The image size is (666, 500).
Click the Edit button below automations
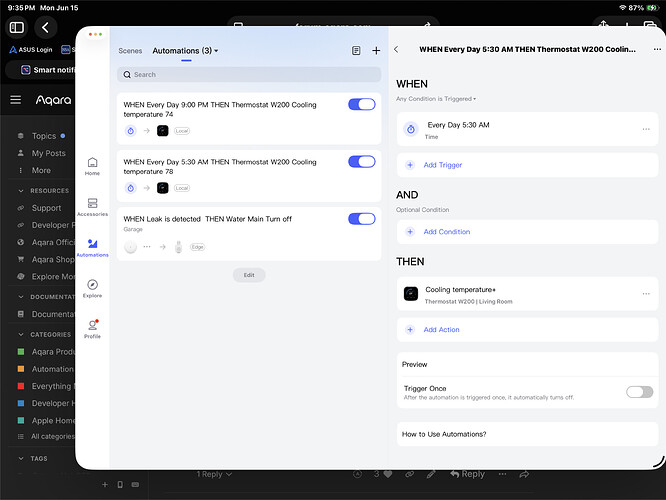(249, 275)
